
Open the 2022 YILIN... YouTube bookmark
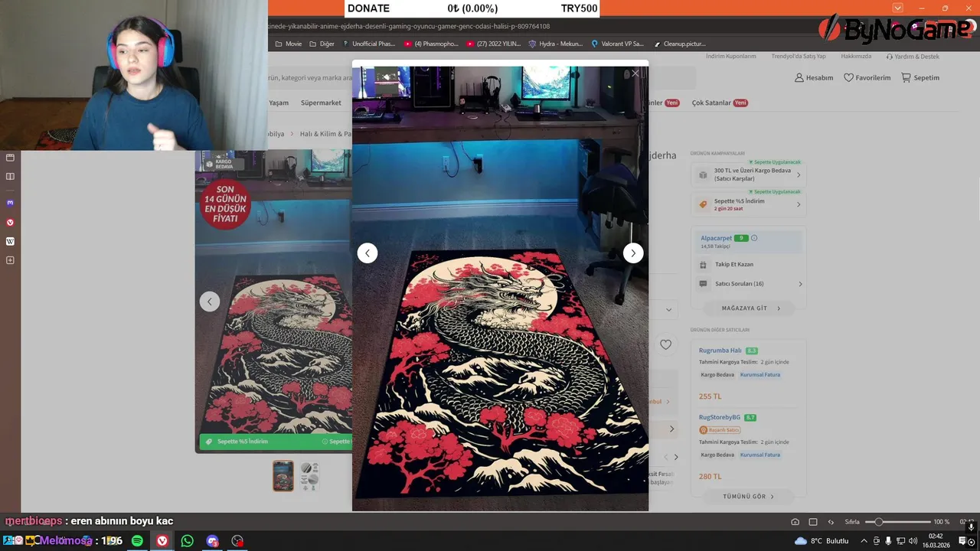(494, 44)
